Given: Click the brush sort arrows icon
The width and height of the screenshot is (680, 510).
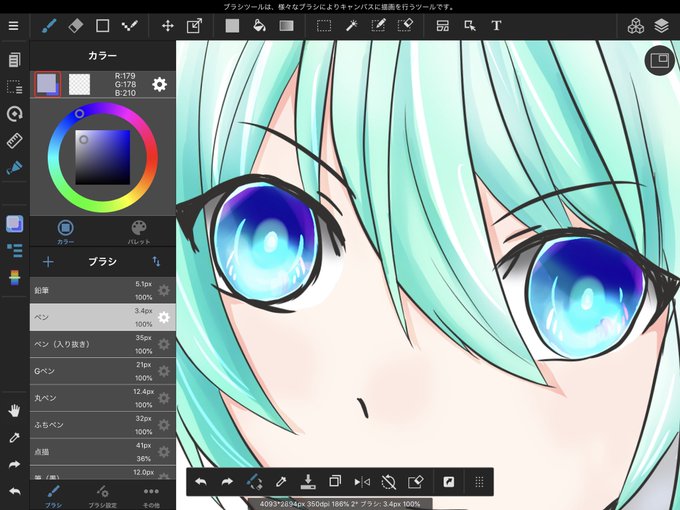Looking at the screenshot, I should 156,262.
